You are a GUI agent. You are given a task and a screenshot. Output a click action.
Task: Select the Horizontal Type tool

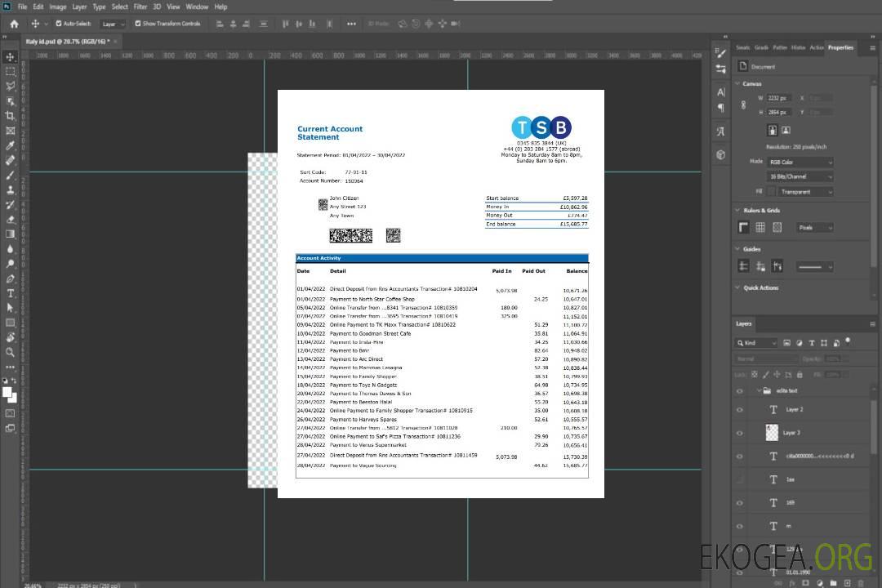pyautogui.click(x=10, y=293)
